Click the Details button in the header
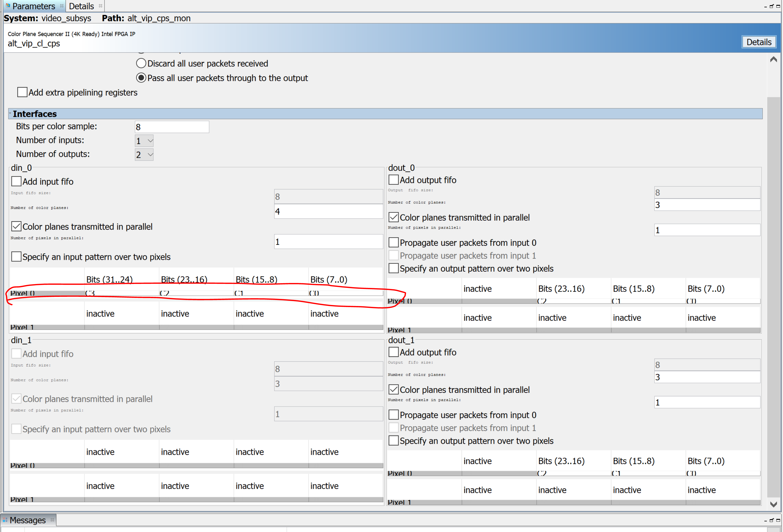Screen dimensions: 783x532 pos(759,42)
